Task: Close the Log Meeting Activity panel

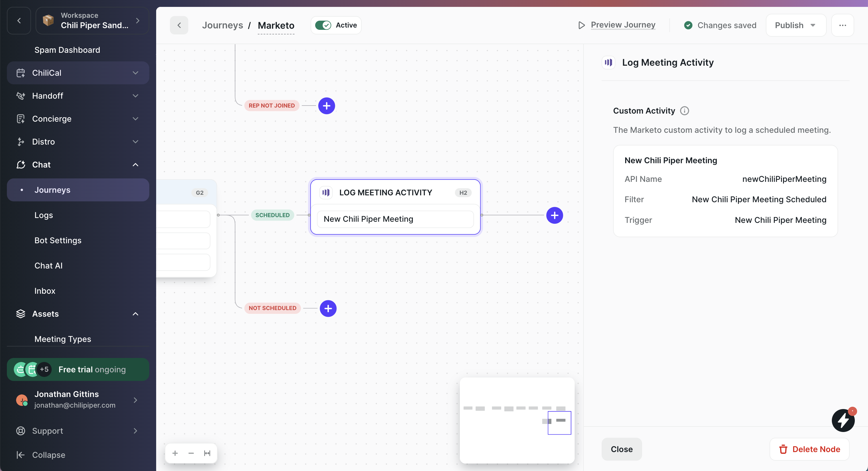Action: tap(621, 449)
